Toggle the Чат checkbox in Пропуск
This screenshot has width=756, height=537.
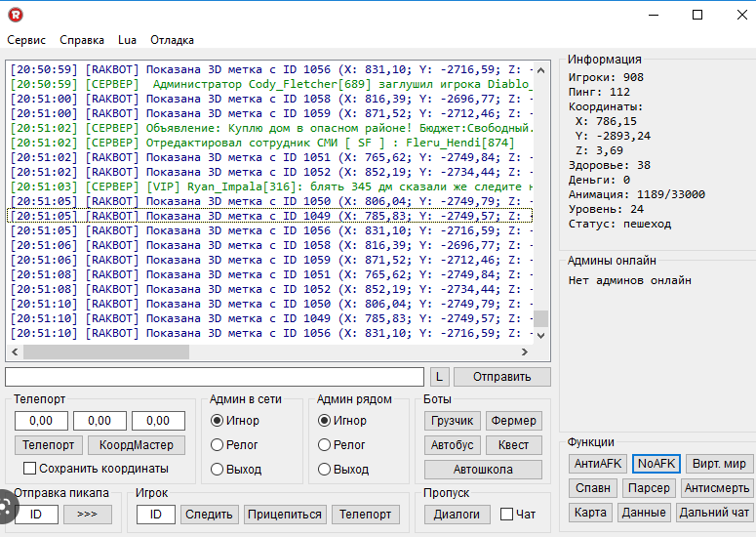506,514
